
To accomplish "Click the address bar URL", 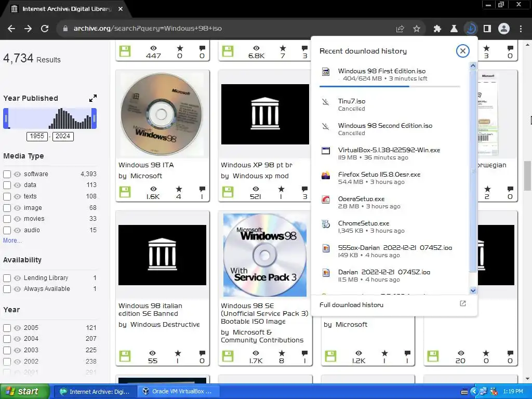I will (148, 29).
